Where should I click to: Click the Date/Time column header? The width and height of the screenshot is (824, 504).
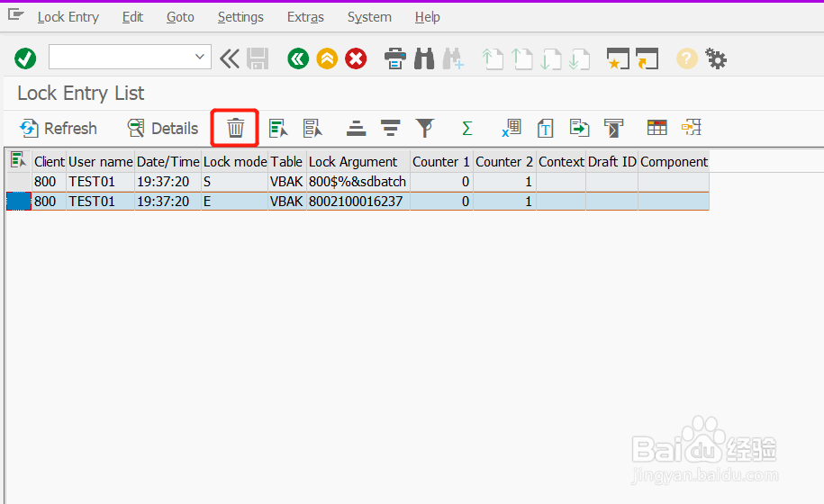[x=168, y=162]
